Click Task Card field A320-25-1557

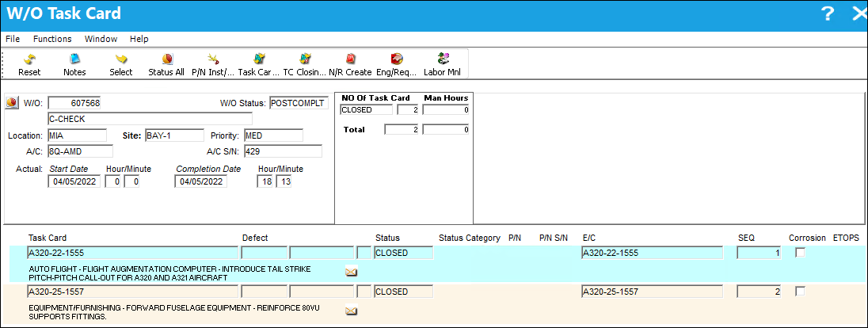pos(133,292)
